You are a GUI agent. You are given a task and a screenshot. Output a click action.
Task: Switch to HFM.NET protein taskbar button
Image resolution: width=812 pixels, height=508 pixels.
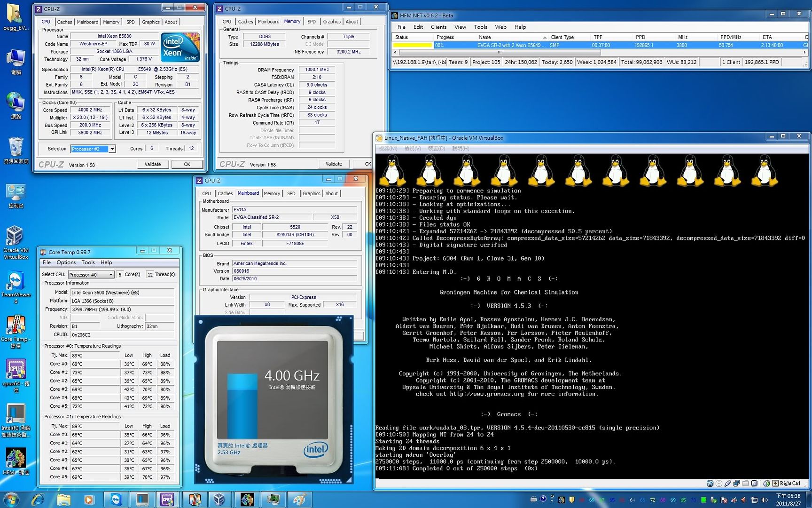247,499
